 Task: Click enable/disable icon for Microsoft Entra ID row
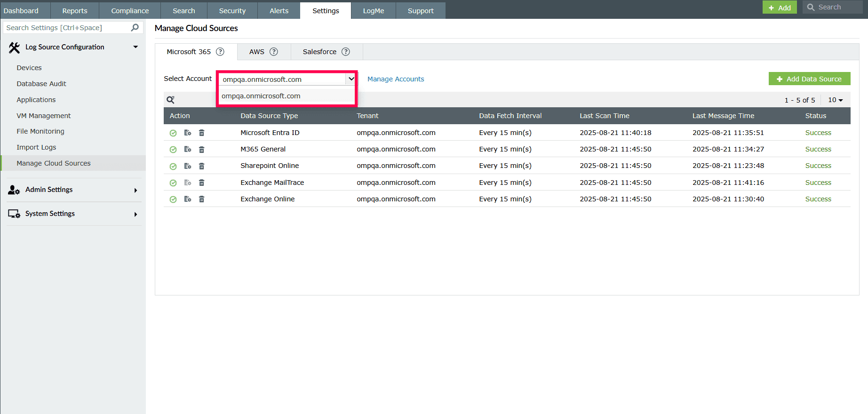[x=173, y=133]
